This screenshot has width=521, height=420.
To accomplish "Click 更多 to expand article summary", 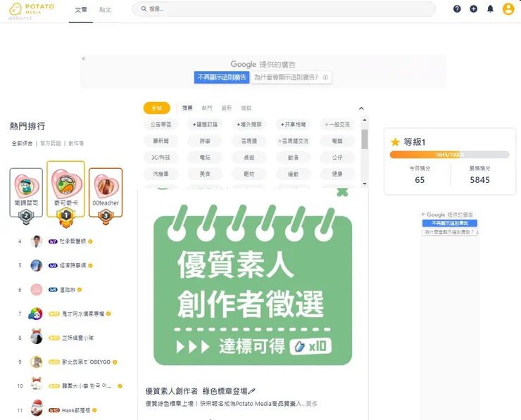I will pos(312,404).
